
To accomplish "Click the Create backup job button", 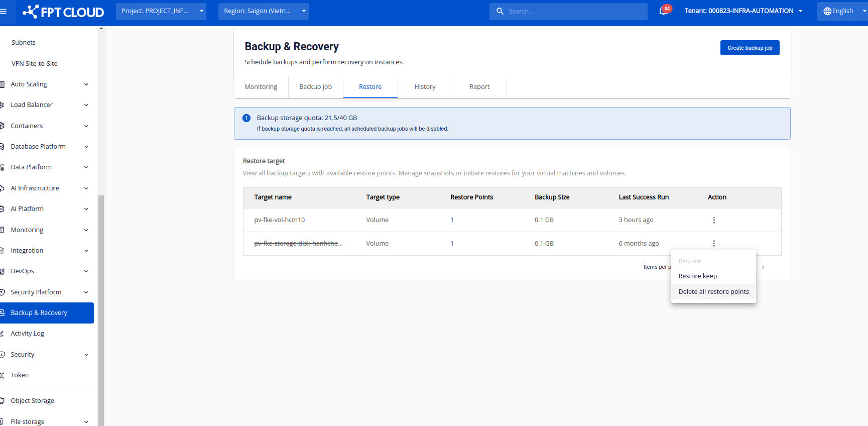I will (x=750, y=48).
